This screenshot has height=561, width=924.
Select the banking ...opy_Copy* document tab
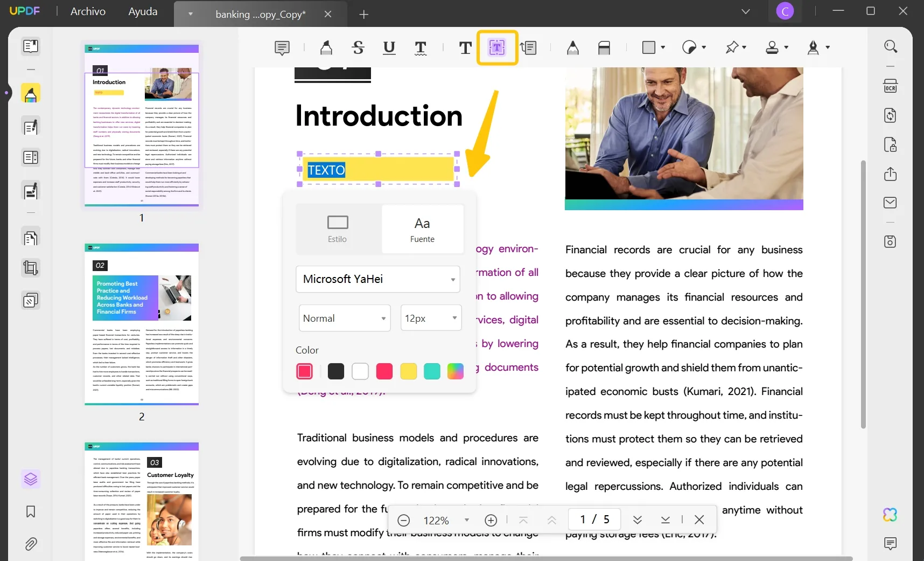[x=261, y=15]
